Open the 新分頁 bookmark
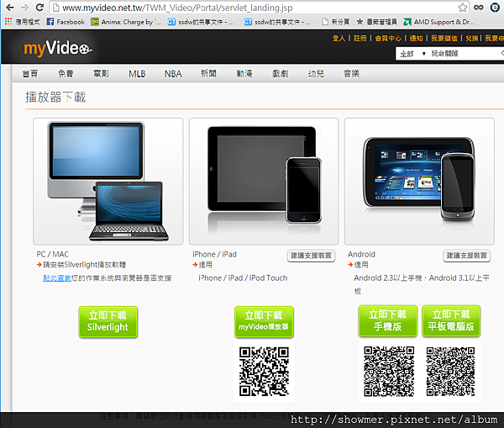 point(336,22)
